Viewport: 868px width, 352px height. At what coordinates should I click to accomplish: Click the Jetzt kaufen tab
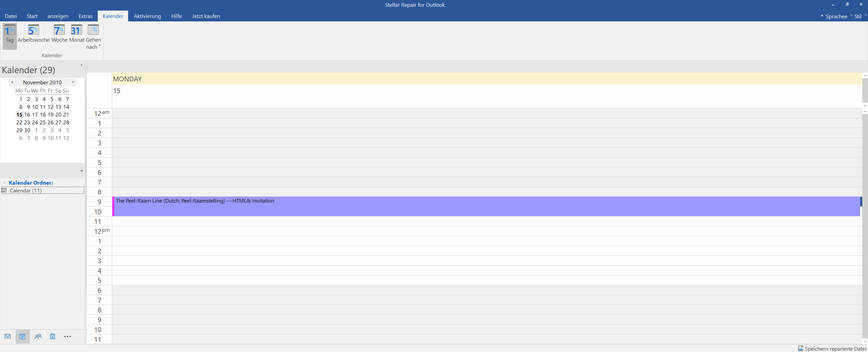click(206, 16)
